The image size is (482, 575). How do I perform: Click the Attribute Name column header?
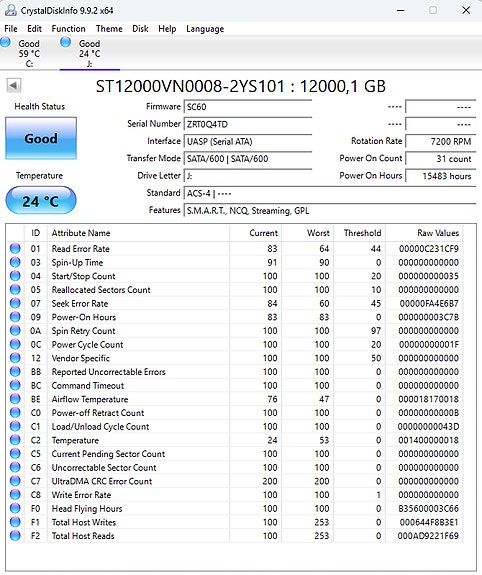138,233
